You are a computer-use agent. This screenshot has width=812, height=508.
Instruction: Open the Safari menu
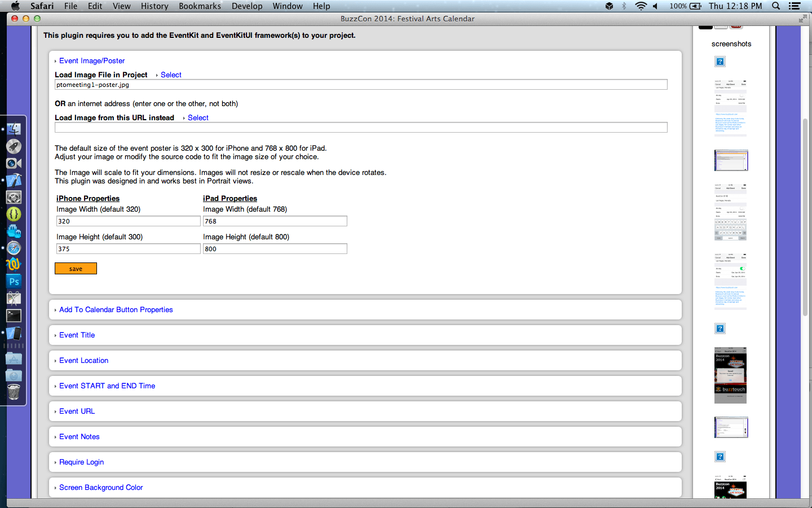(42, 6)
